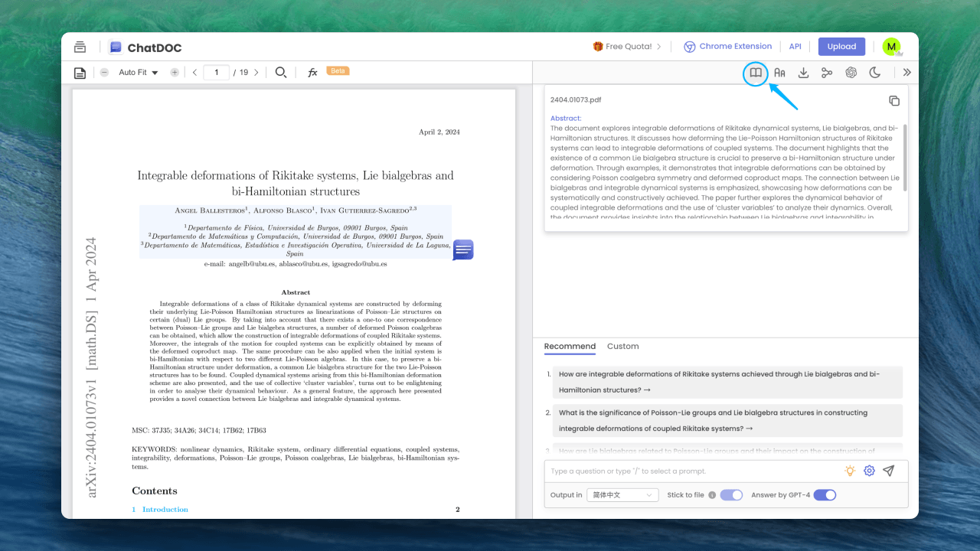Zoom in with the plus icon

click(175, 73)
